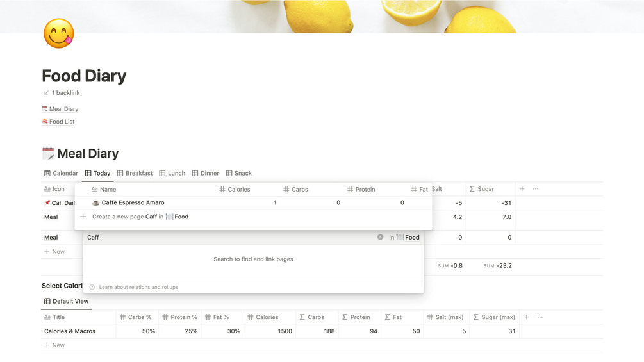Open the Meal Diary page link
The image size is (644, 362).
tap(60, 109)
